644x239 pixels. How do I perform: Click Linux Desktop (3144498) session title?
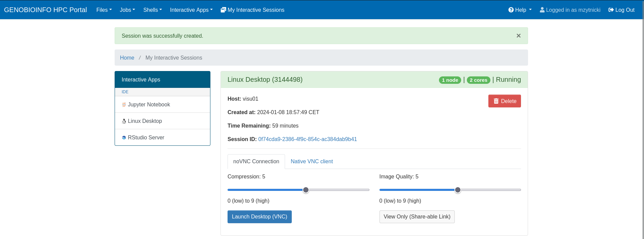pos(265,80)
